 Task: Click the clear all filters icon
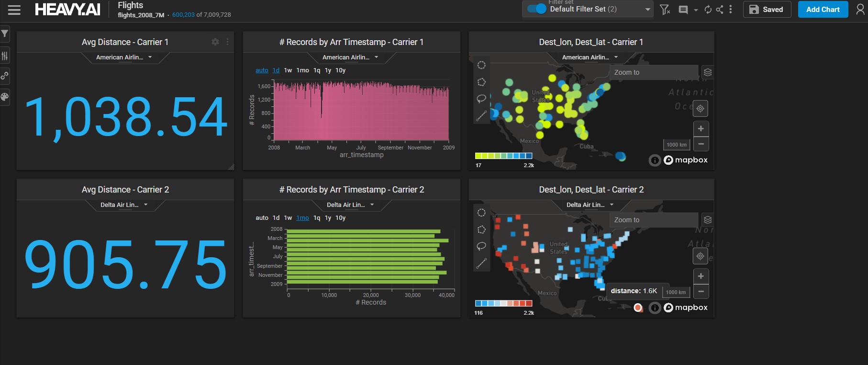[x=665, y=10]
